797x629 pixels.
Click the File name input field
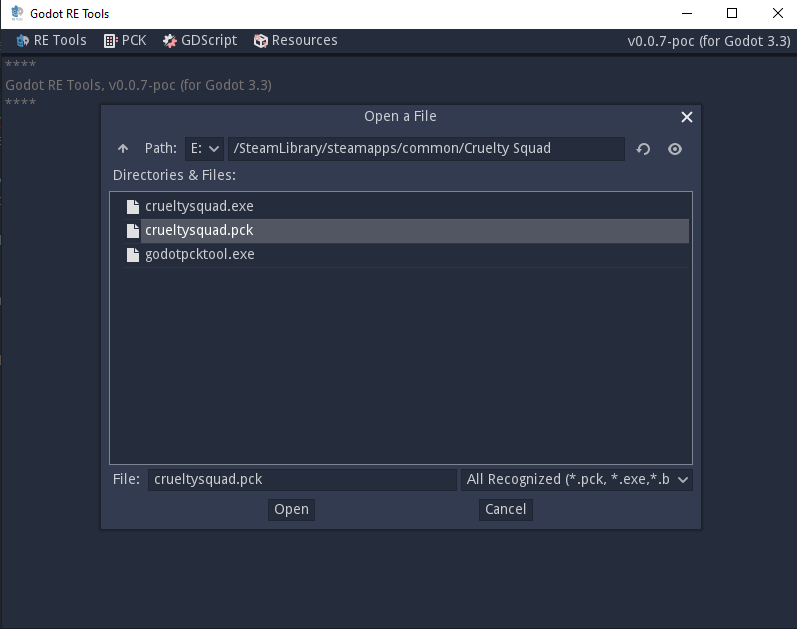(x=302, y=480)
